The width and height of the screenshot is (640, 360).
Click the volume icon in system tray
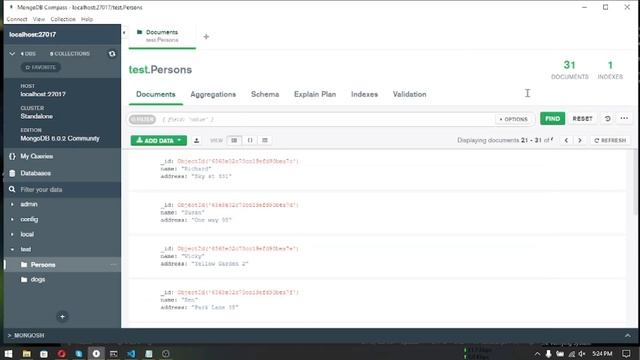click(x=582, y=353)
